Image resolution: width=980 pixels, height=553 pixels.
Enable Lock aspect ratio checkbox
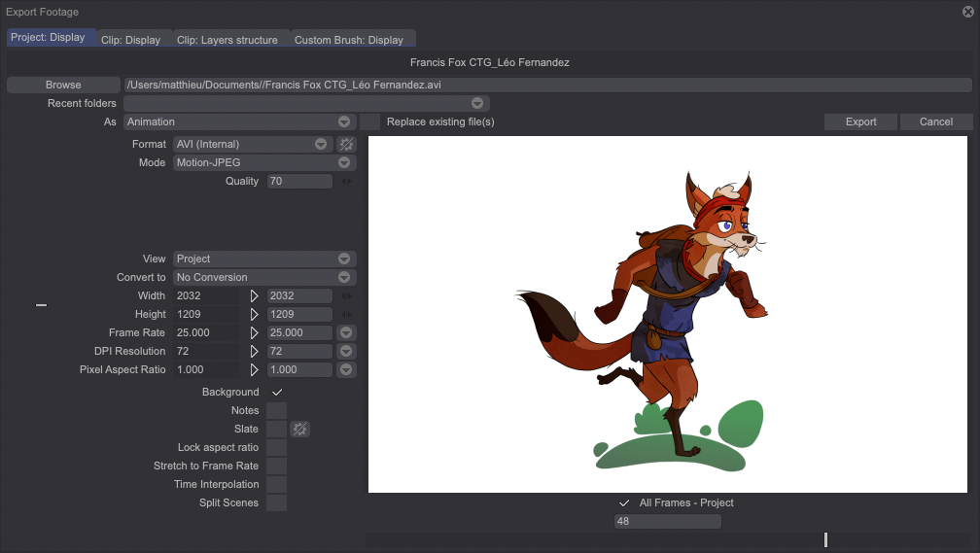[277, 447]
